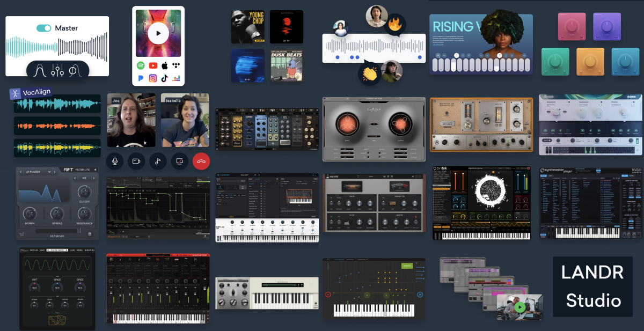Click the pause button in Rift Filter

click(90, 234)
